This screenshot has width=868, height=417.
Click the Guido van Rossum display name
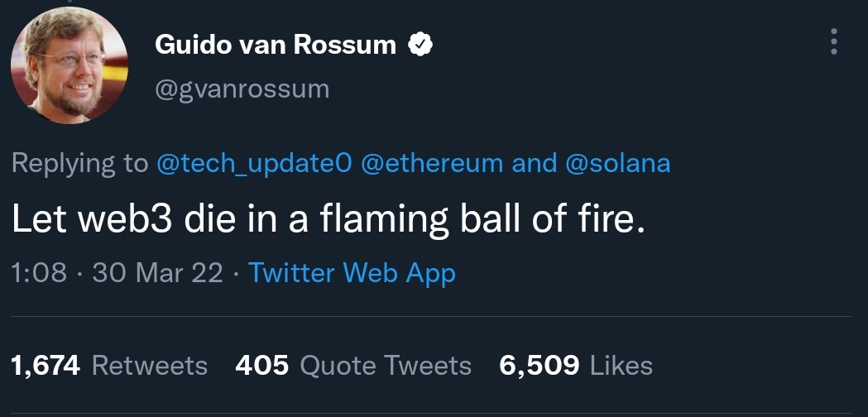(x=276, y=46)
